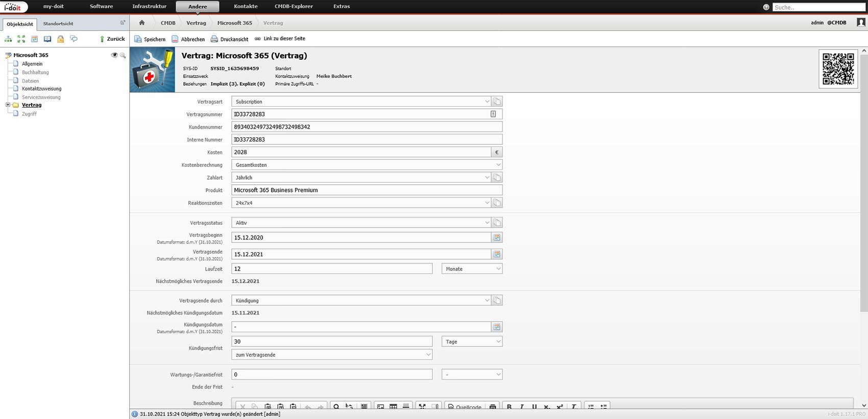Click the contract toolbox object image
868x419 pixels.
coord(152,70)
